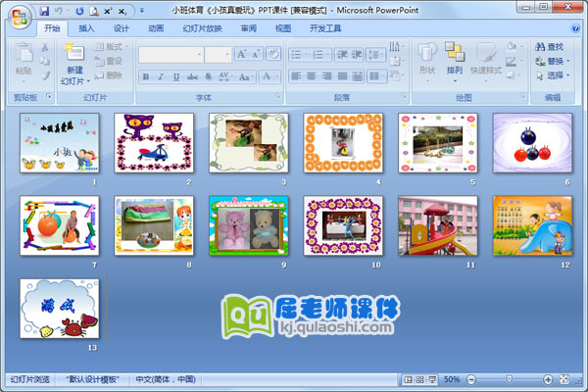Open the 选择 select dropdown
Screen dimensions: 588x392
(x=553, y=75)
